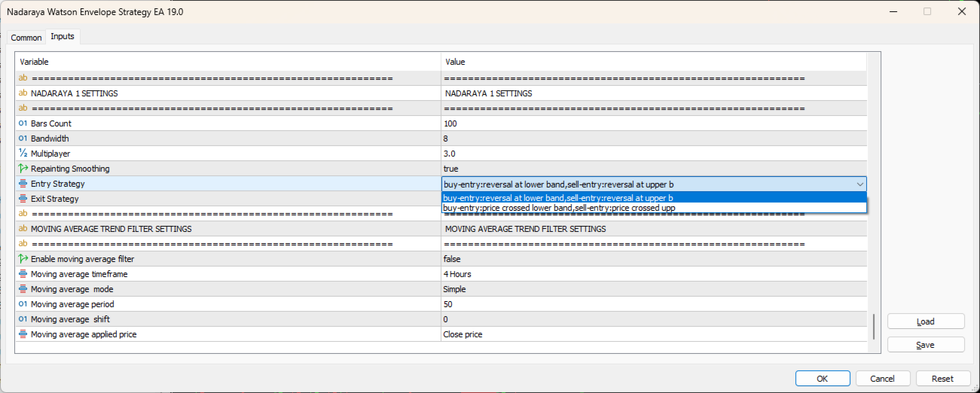The image size is (980, 393).
Task: Open the Entry Strategy dropdown arrow
Action: tap(859, 184)
